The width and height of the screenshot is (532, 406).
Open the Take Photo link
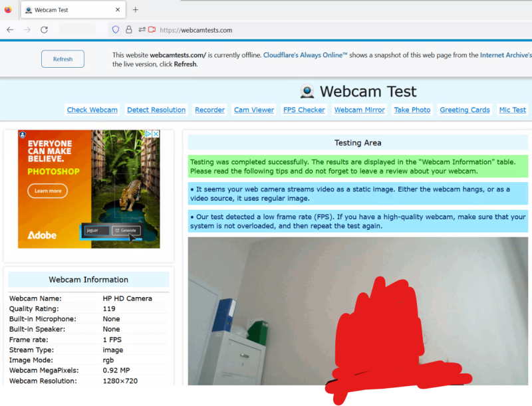tap(412, 110)
